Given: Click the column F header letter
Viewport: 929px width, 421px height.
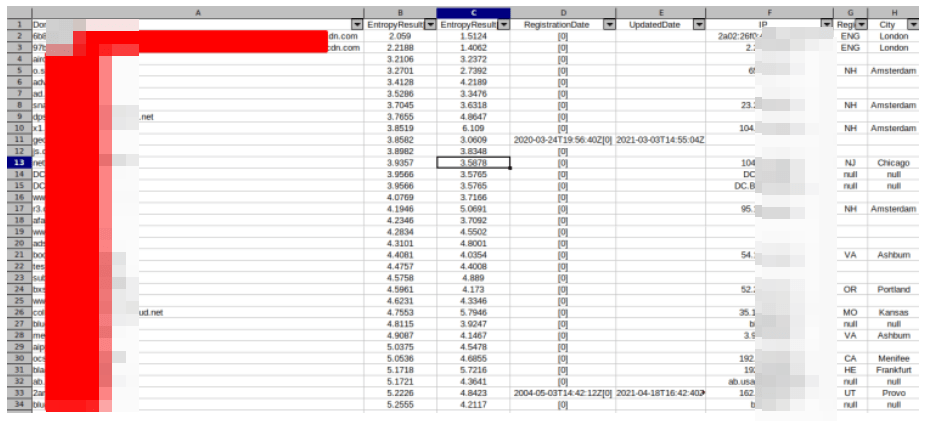Looking at the screenshot, I should pos(770,10).
